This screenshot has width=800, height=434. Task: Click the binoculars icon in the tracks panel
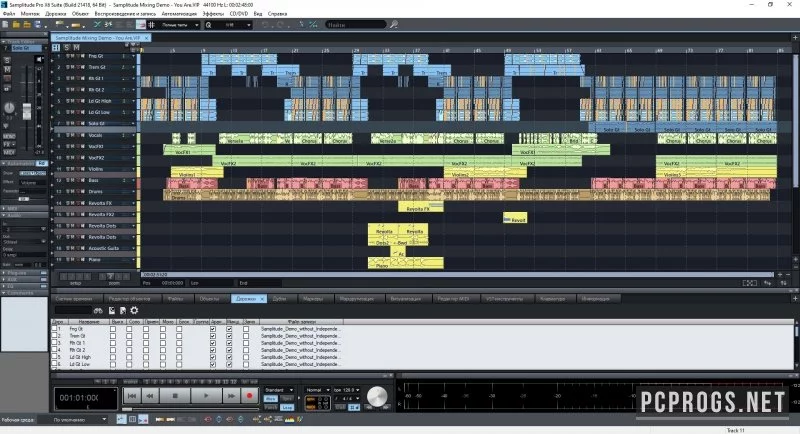coord(98,310)
